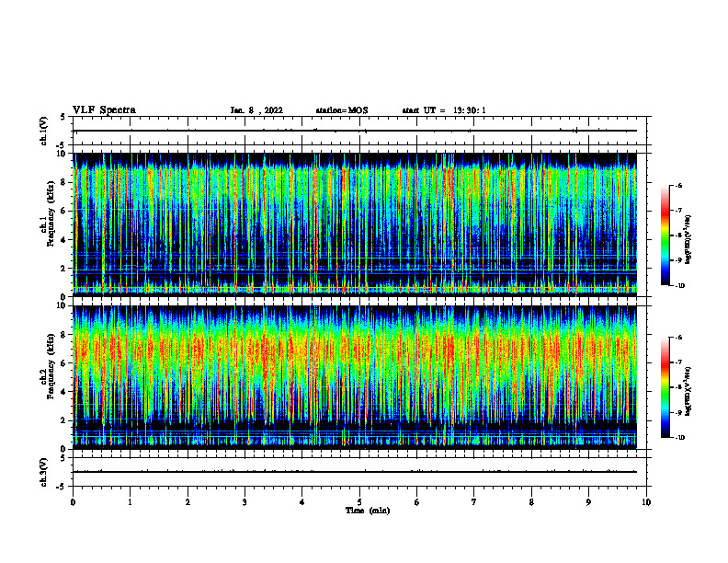
Task: Click time axis tick label "5"
Action: coord(359,502)
